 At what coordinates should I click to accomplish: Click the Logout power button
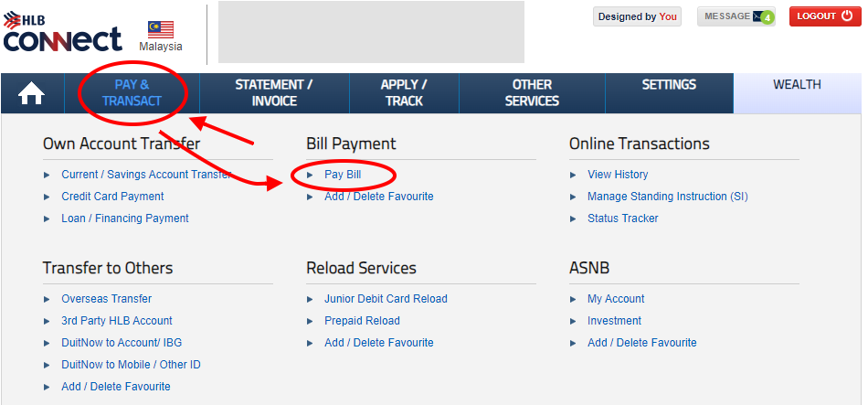(846, 16)
